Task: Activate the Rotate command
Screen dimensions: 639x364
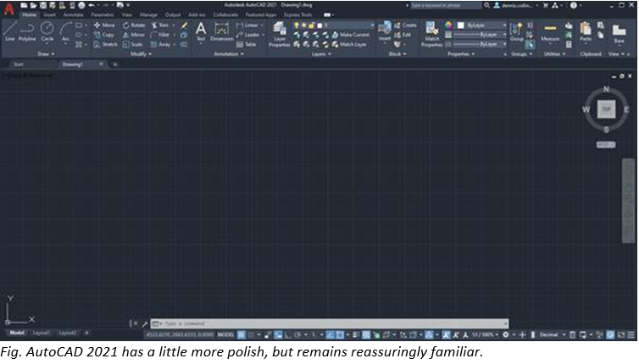Action: (134, 25)
